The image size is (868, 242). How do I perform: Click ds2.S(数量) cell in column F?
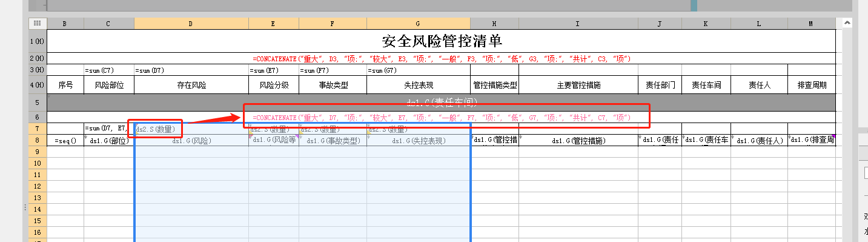pyautogui.click(x=333, y=129)
